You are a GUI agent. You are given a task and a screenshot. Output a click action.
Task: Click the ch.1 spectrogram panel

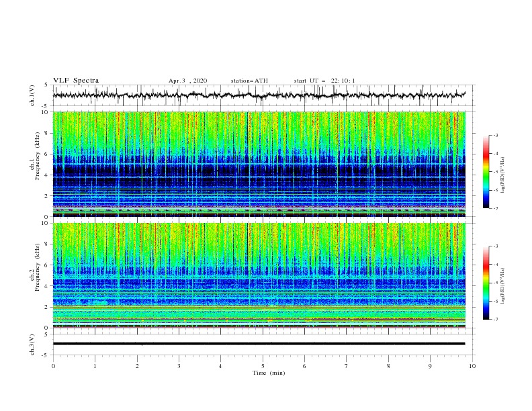pos(259,164)
